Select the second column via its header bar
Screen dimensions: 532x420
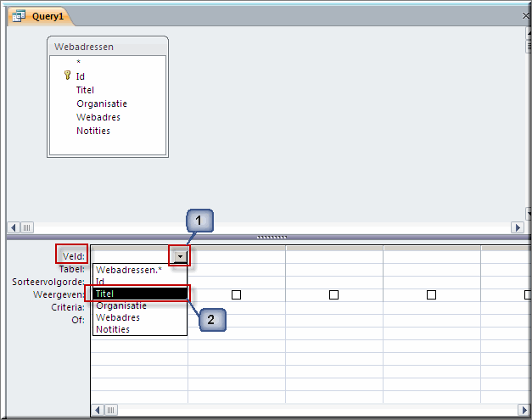coord(237,249)
